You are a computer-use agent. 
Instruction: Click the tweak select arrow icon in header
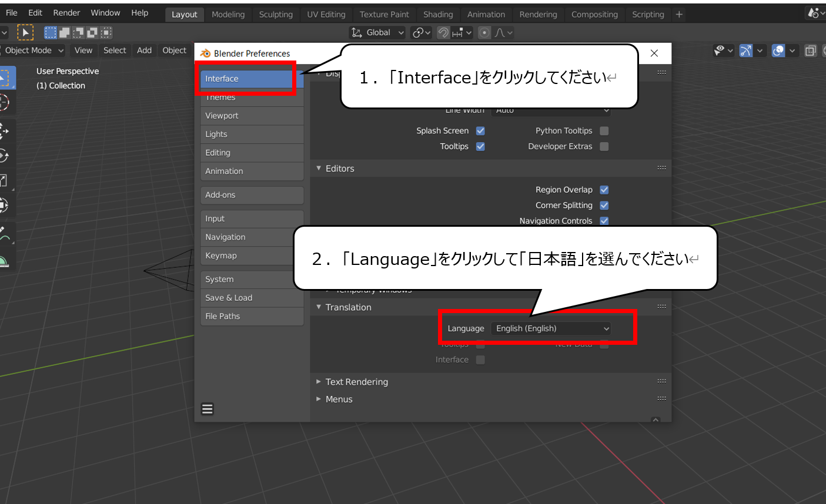click(x=25, y=32)
